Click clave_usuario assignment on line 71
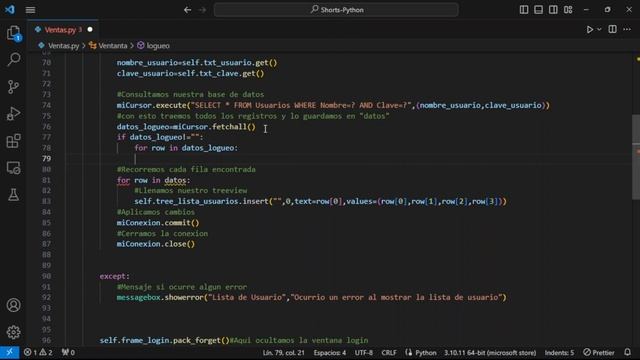This screenshot has width=640, height=360. [x=190, y=73]
